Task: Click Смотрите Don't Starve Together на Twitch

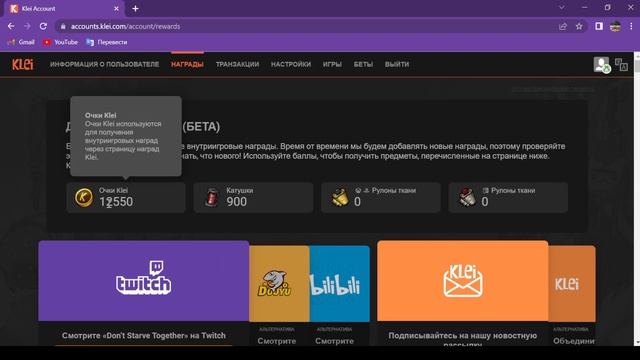Action: [x=144, y=336]
